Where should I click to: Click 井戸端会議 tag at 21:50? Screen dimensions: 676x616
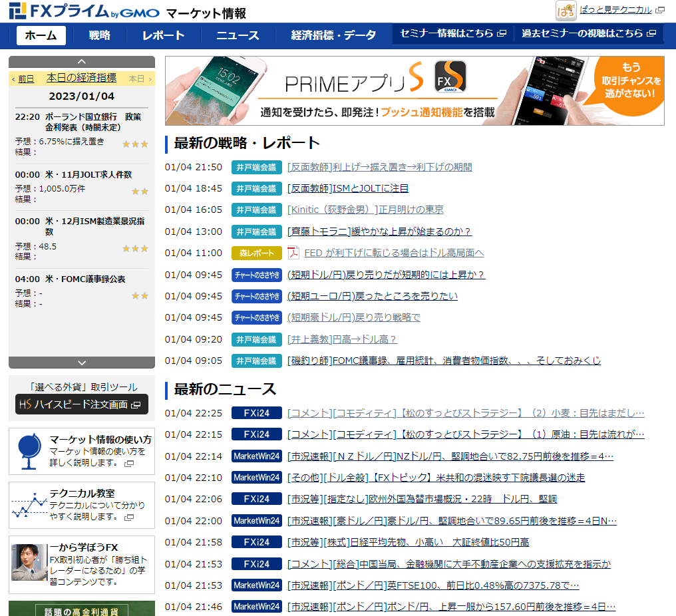pyautogui.click(x=257, y=167)
